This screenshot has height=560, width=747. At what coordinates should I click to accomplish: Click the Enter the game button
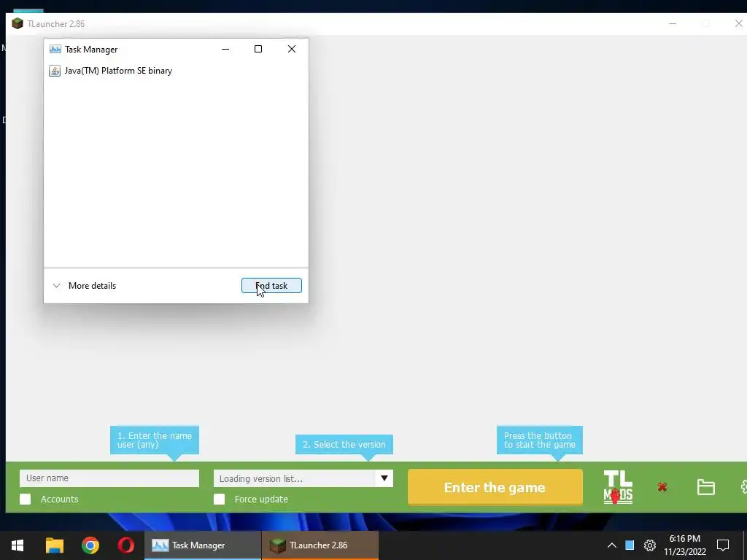tap(495, 487)
